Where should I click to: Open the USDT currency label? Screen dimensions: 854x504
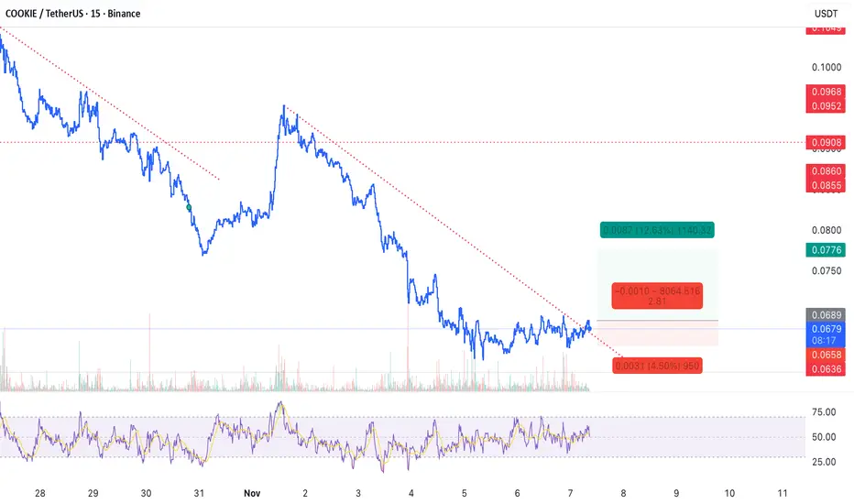pos(826,14)
